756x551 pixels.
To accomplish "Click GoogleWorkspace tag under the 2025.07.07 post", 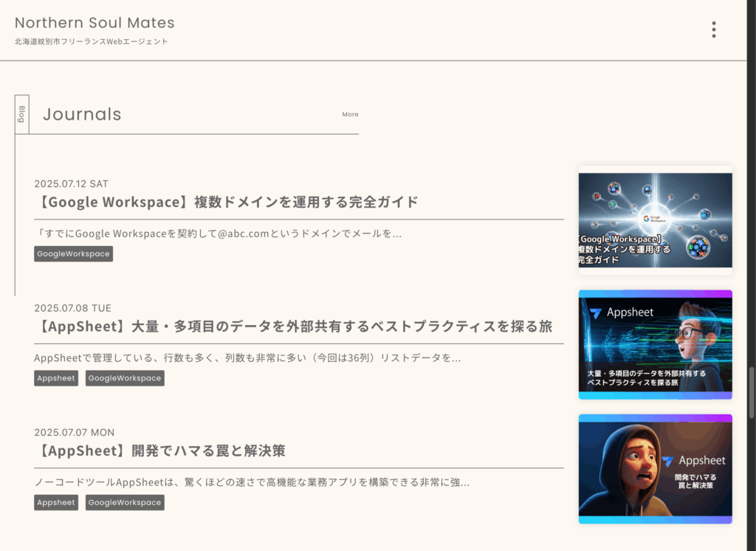I will coord(125,502).
